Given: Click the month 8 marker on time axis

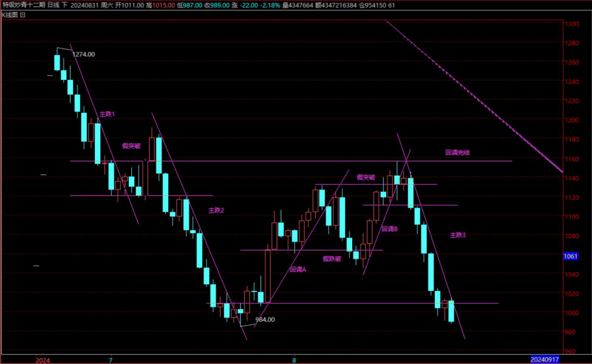Looking at the screenshot, I should click(294, 360).
